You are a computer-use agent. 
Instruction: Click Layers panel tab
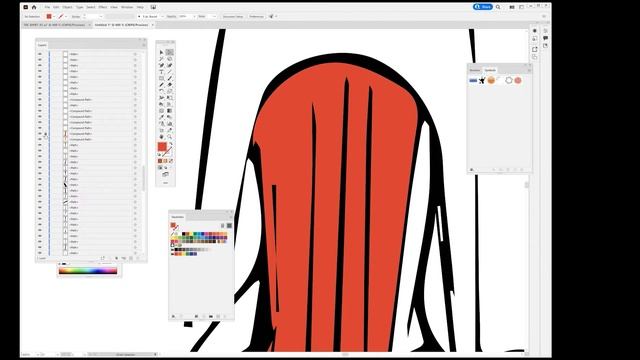tap(42, 45)
